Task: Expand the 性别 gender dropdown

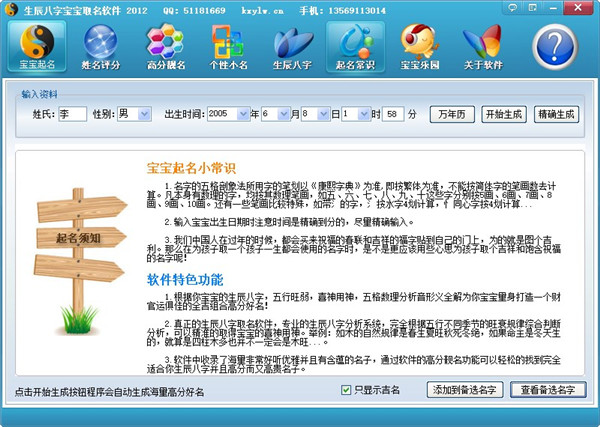Action: coord(143,115)
